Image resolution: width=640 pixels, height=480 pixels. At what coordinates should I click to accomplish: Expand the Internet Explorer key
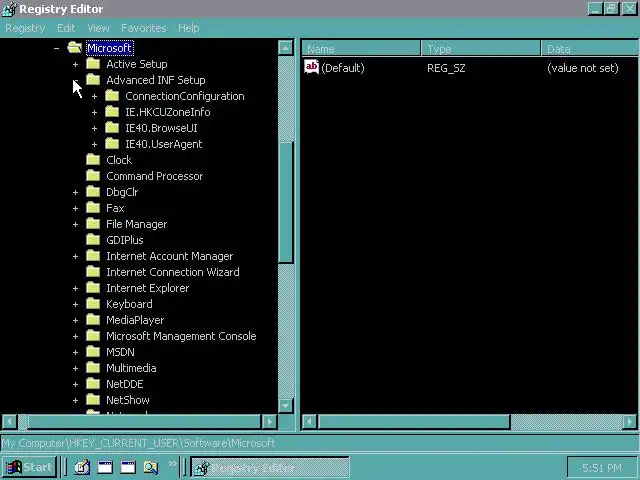pos(76,288)
